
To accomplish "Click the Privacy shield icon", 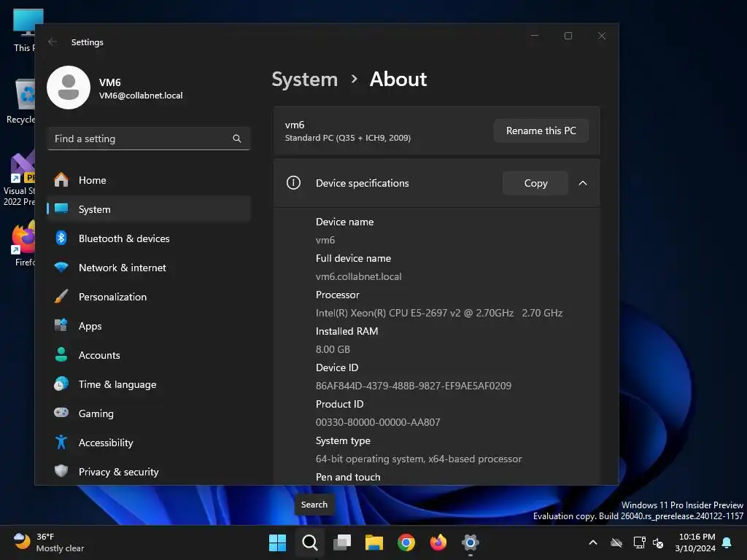I will 61,471.
